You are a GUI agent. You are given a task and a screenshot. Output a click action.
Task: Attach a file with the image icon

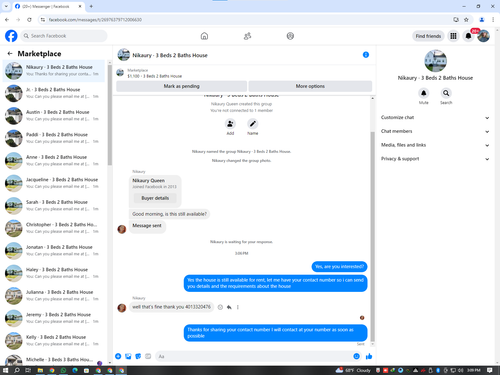tap(128, 356)
